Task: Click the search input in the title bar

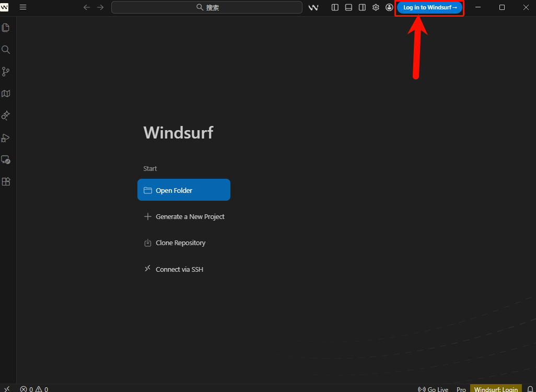Action: 207,7
